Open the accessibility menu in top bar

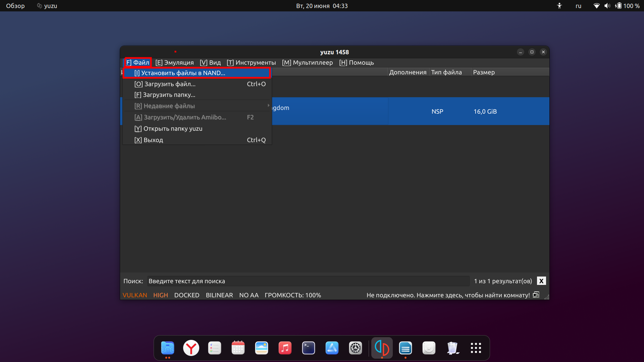tap(559, 6)
